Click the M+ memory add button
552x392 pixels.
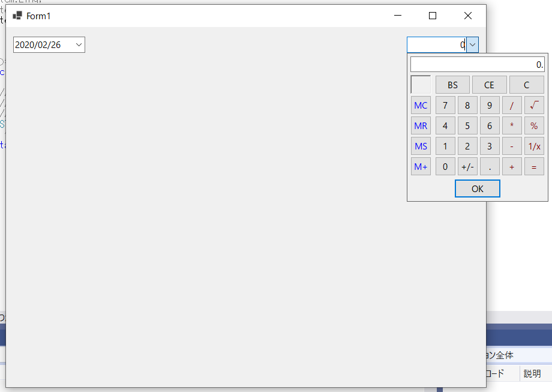[421, 167]
